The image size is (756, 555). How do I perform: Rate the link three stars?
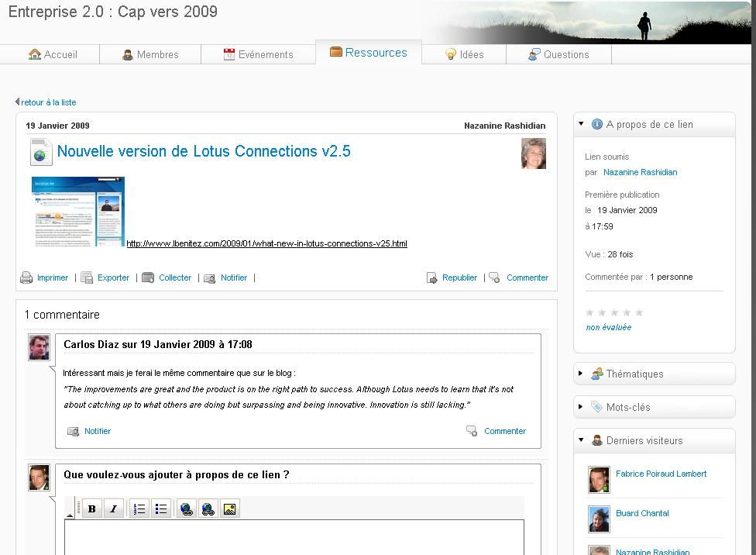tap(614, 312)
